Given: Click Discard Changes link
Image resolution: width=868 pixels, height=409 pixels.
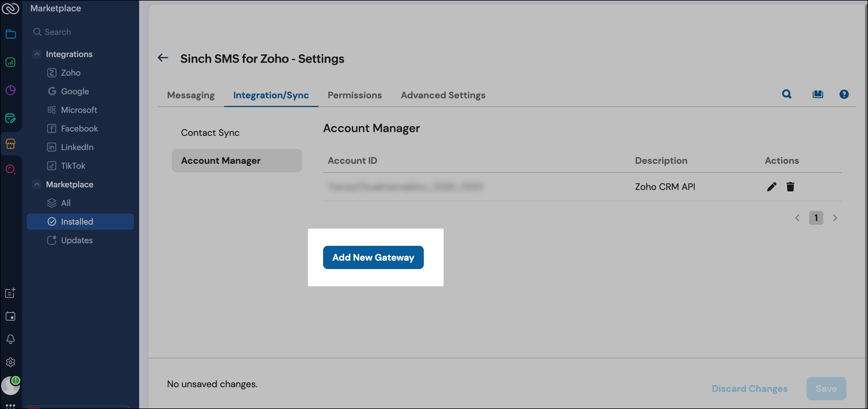Looking at the screenshot, I should tap(750, 389).
